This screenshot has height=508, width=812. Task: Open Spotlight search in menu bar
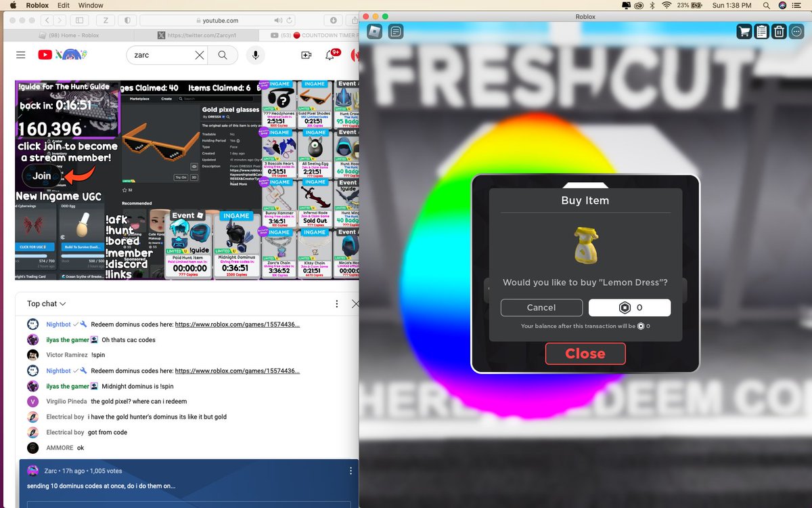point(765,5)
